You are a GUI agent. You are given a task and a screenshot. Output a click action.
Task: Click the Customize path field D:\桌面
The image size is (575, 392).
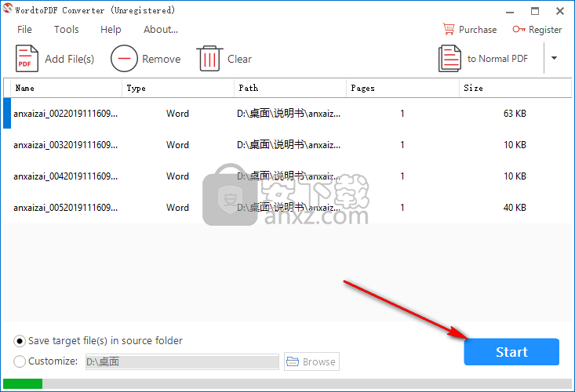pos(182,361)
